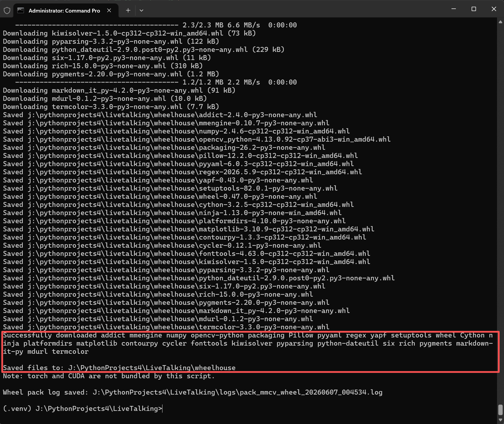Click Downloading pyparsing-3.3.2 line
The height and width of the screenshot is (424, 504).
click(x=111, y=41)
